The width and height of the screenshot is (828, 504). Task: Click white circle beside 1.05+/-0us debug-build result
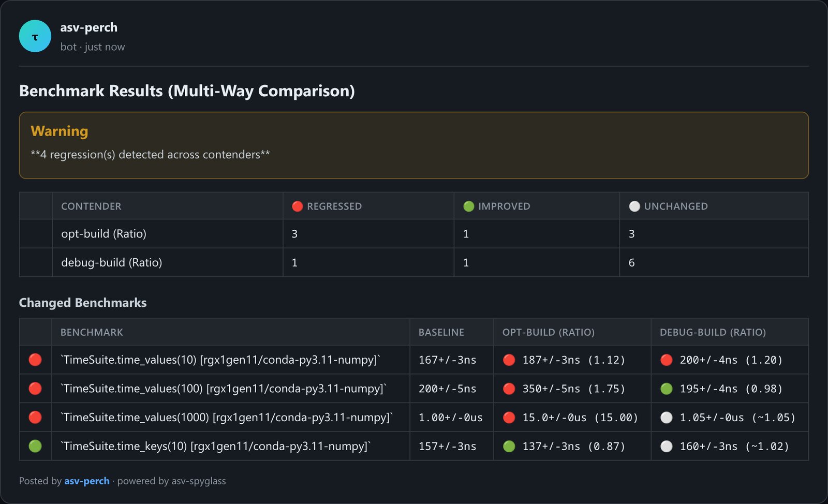pyautogui.click(x=667, y=417)
